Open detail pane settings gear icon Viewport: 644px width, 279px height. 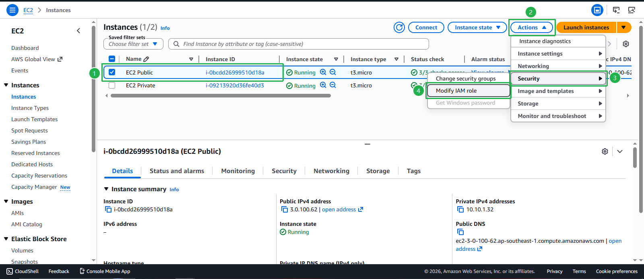[x=605, y=151]
